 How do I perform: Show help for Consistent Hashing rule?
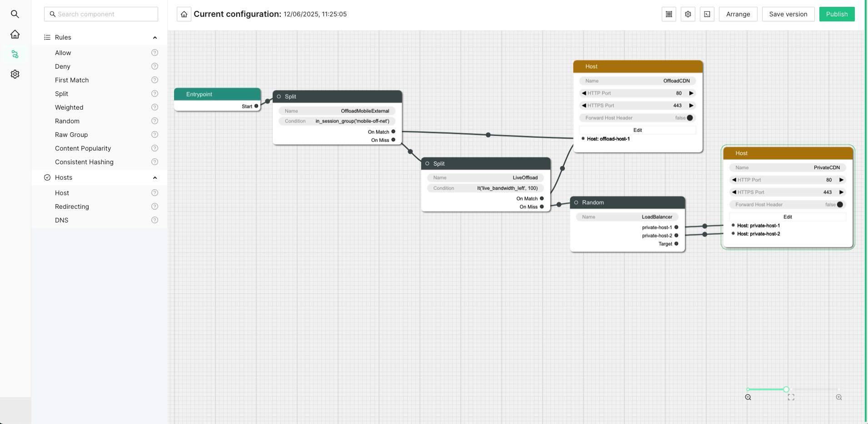tap(155, 162)
